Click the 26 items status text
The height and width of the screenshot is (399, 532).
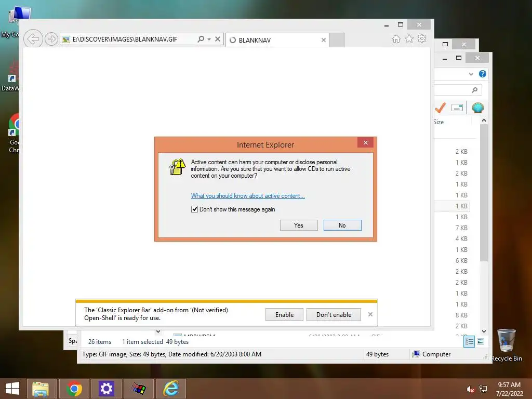[x=100, y=342]
